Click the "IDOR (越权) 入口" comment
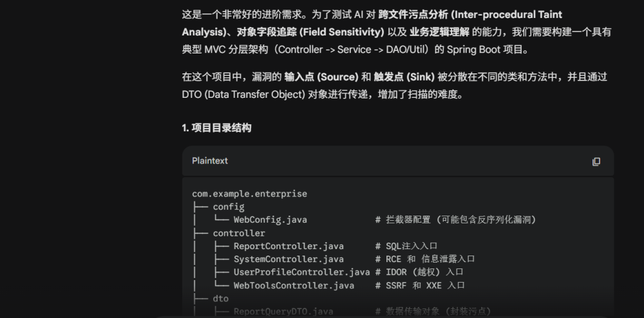 (x=419, y=272)
